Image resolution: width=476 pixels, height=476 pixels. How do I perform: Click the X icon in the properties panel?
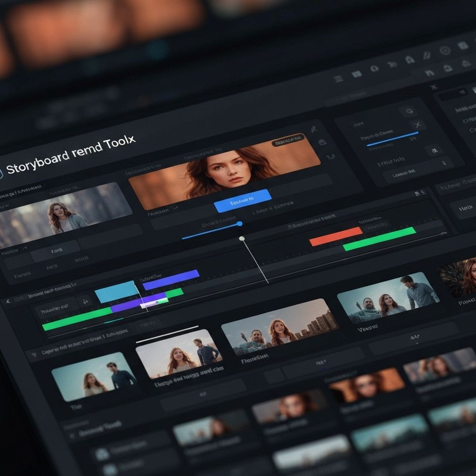(418, 125)
